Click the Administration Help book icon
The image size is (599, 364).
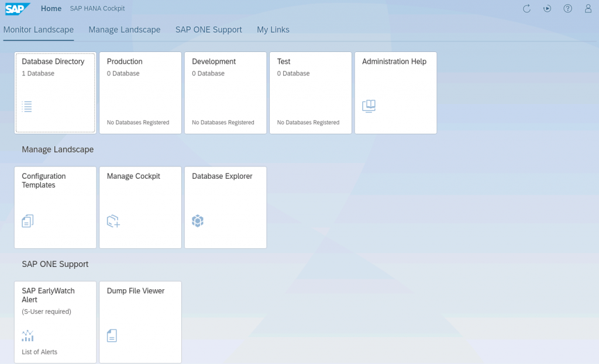point(369,106)
